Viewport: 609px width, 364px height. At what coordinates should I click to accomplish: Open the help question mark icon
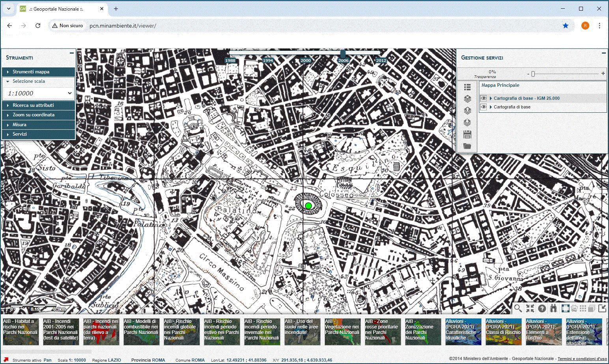tap(542, 308)
